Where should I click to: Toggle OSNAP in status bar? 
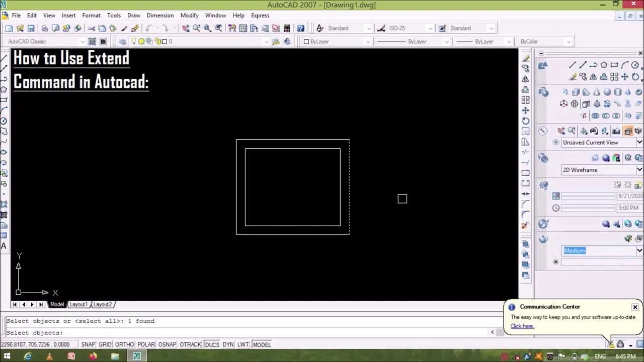pos(168,344)
